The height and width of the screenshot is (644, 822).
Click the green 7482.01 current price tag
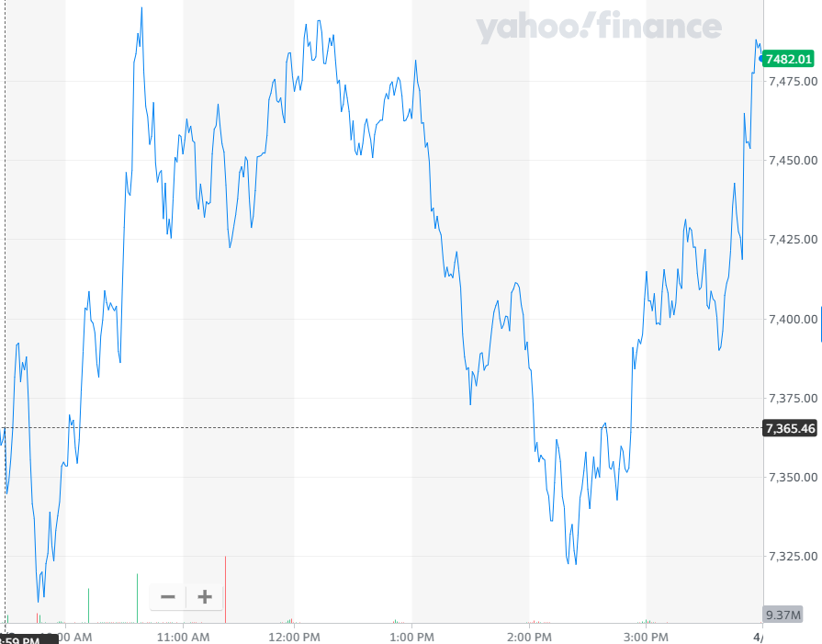(789, 59)
